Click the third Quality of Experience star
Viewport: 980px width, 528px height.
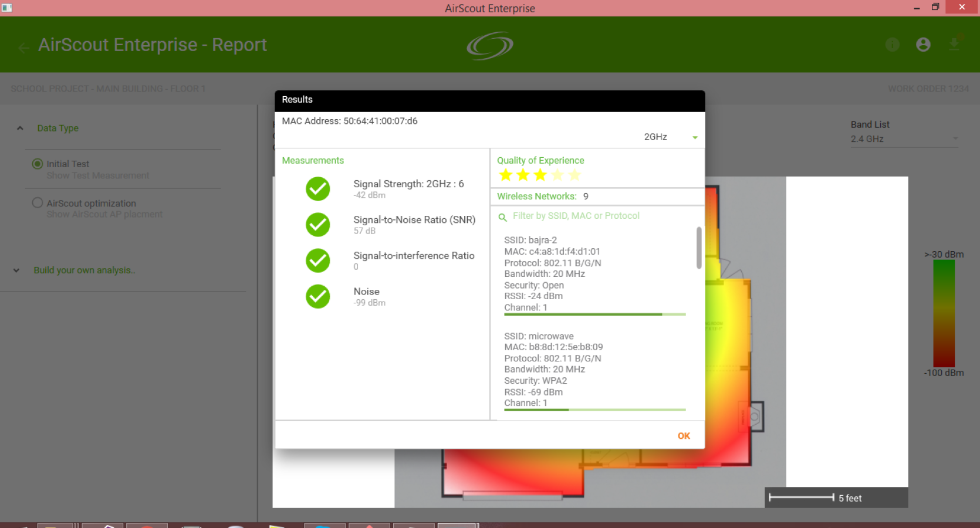(540, 175)
